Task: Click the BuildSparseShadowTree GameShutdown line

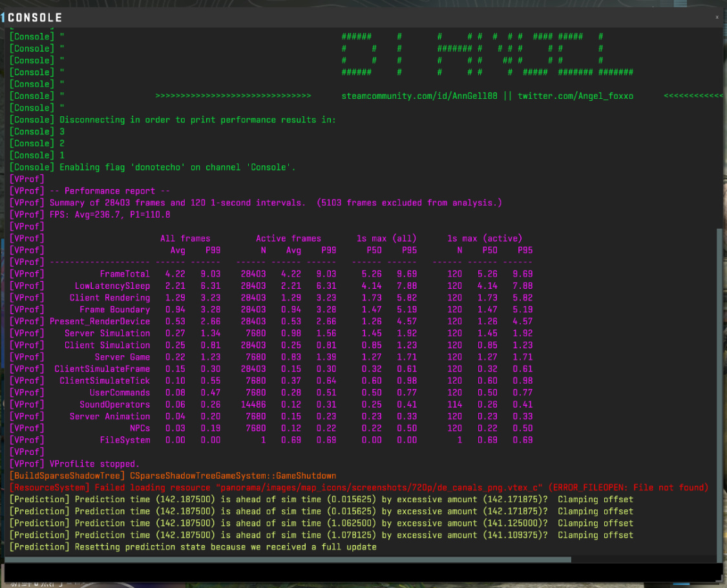Action: pyautogui.click(x=173, y=476)
